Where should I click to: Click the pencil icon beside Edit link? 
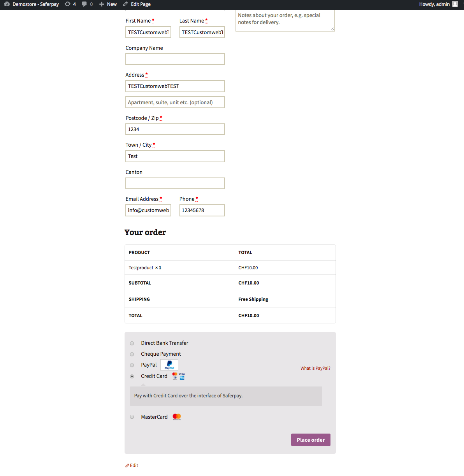click(x=127, y=465)
